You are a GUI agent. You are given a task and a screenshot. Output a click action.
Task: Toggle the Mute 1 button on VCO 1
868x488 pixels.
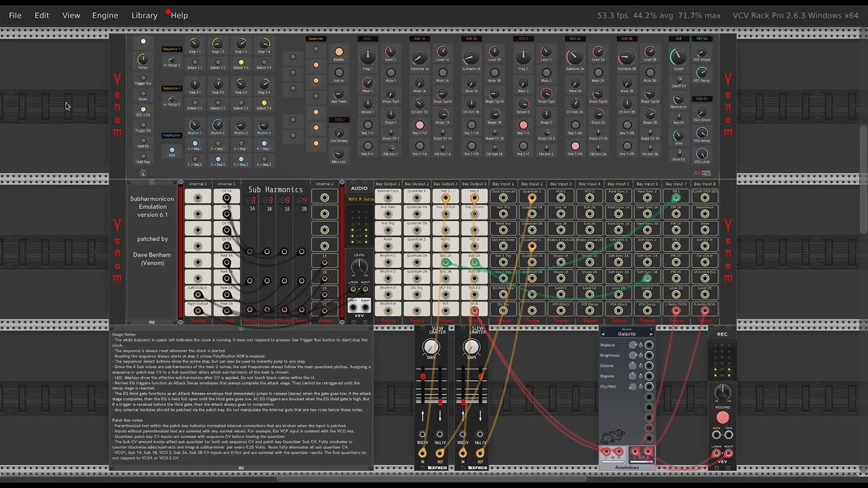click(x=391, y=71)
